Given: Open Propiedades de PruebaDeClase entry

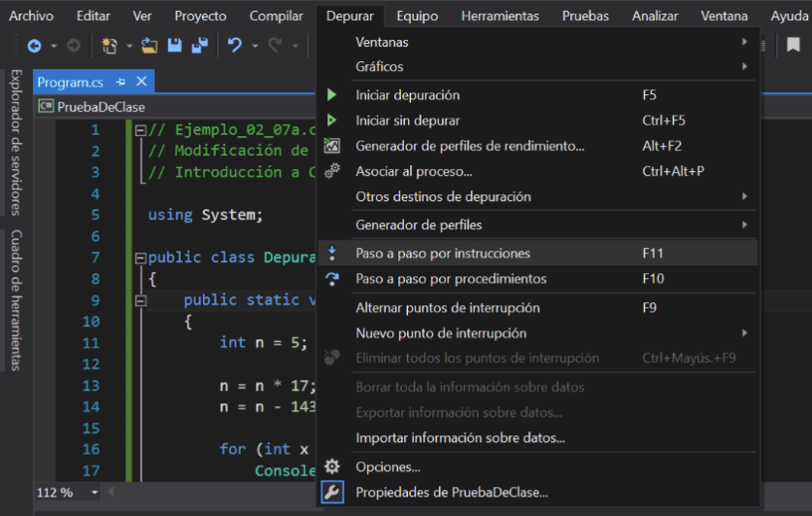Looking at the screenshot, I should pyautogui.click(x=538, y=492).
